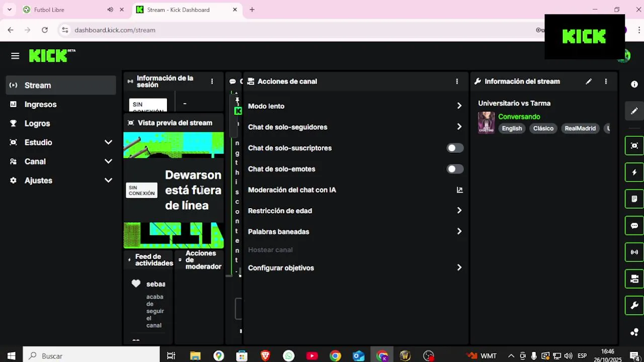Open Chat de solo-seguidores settings arrow
Viewport: 644px width, 362px height.
coord(459,127)
